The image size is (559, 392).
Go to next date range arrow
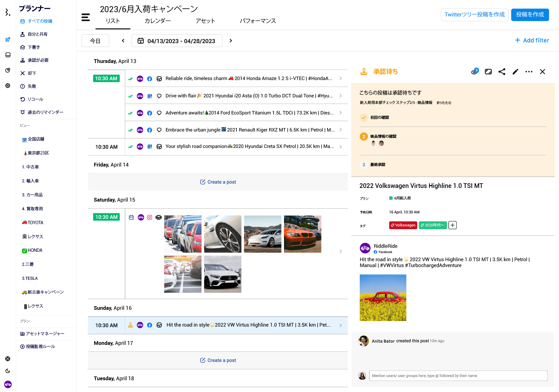tap(231, 41)
